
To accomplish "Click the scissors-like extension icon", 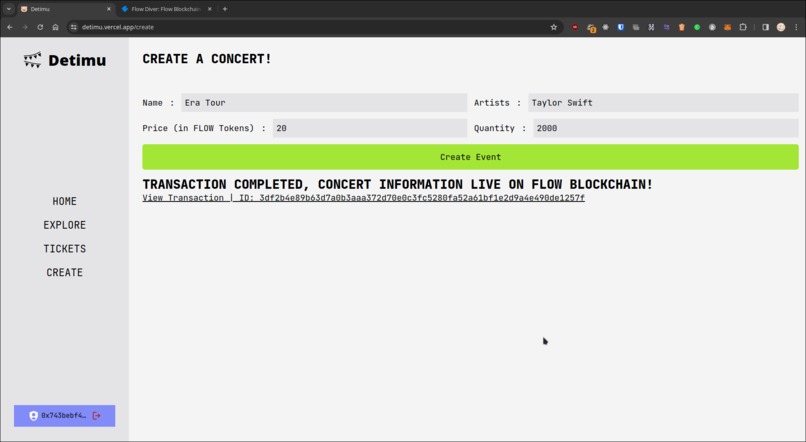I will [x=651, y=27].
